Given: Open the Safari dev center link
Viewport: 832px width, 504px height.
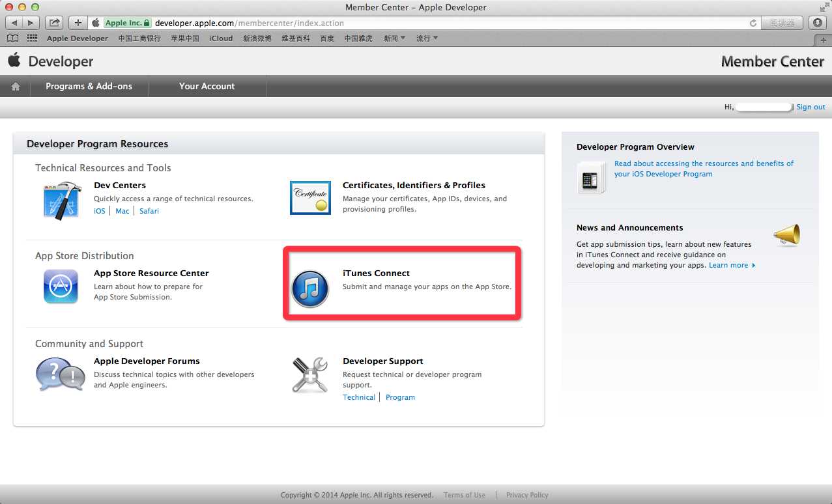Looking at the screenshot, I should (x=149, y=211).
